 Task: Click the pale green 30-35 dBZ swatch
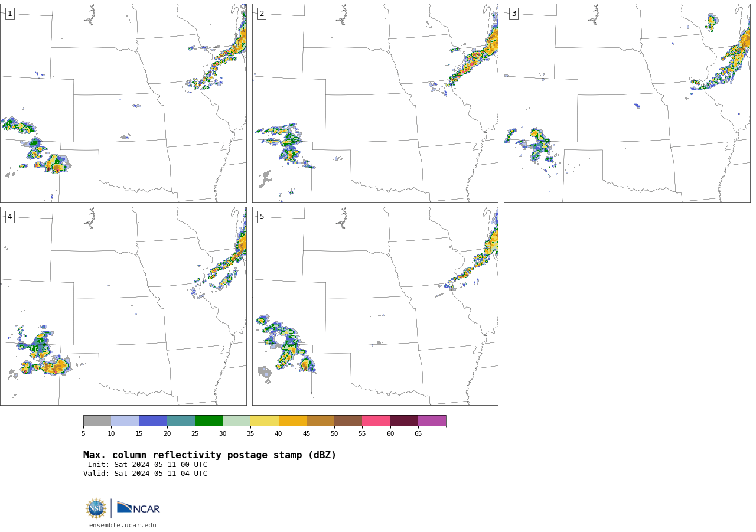pos(236,420)
